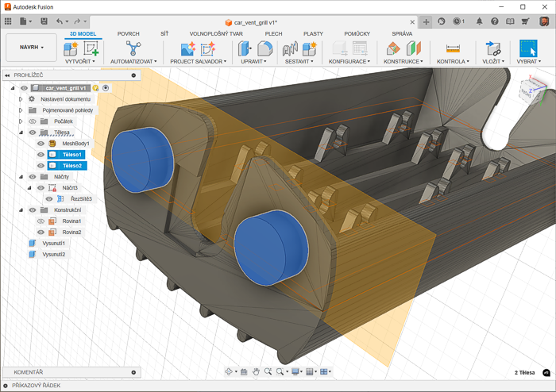Viewport: 556px width, 392px height.
Task: Click the Automate tool icon
Action: (133, 48)
